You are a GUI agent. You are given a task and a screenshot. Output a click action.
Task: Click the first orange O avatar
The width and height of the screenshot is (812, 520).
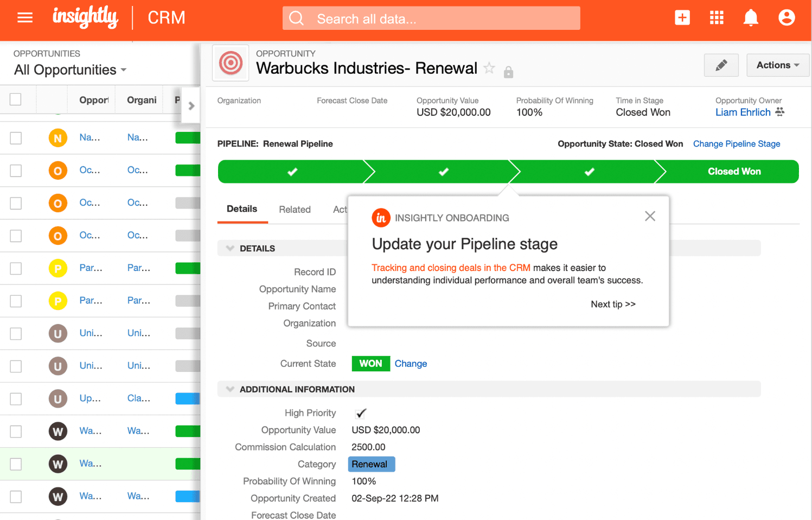pyautogui.click(x=57, y=170)
